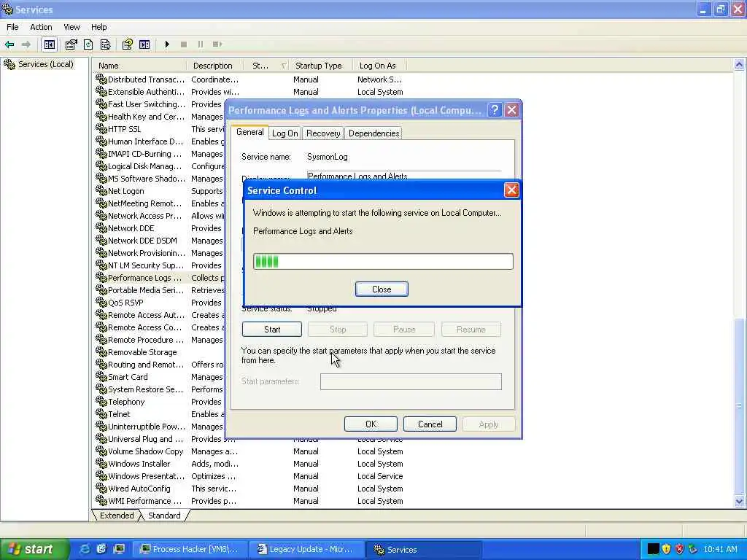Open the Help menu

[x=98, y=27]
